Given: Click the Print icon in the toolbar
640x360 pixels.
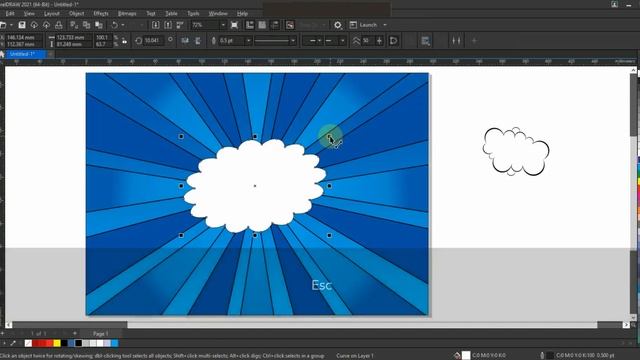Looking at the screenshot, I should [59, 25].
